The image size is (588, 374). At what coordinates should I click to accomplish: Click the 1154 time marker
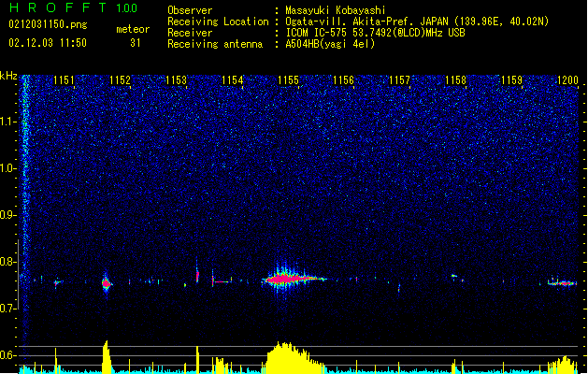232,80
